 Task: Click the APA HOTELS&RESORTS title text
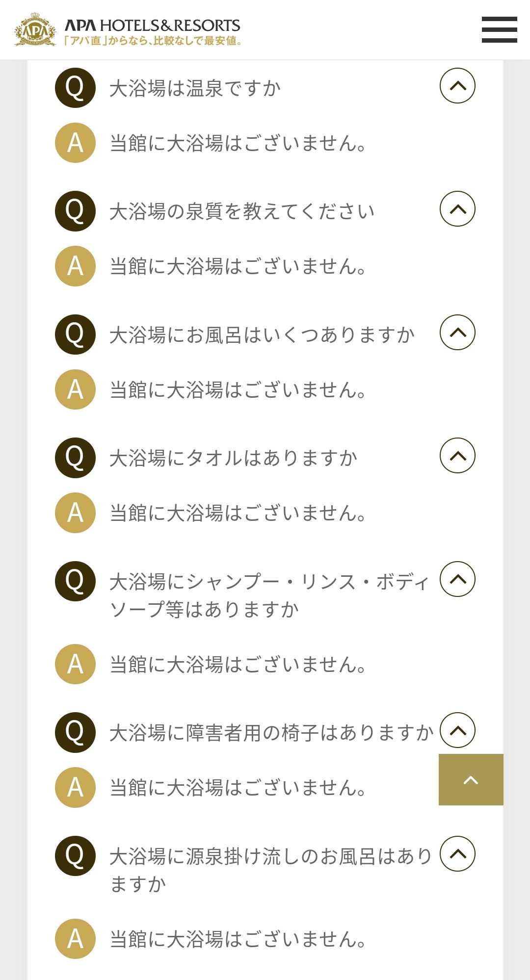(153, 25)
